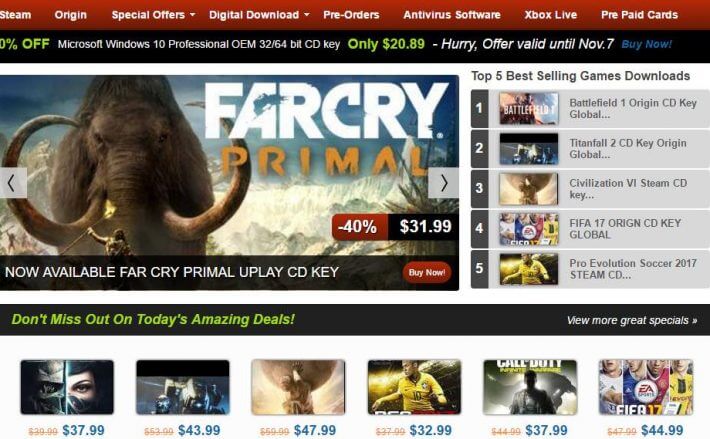Viewport: 710px width, 439px height.
Task: Expand the Digital Download dropdown menu
Action: tap(259, 15)
